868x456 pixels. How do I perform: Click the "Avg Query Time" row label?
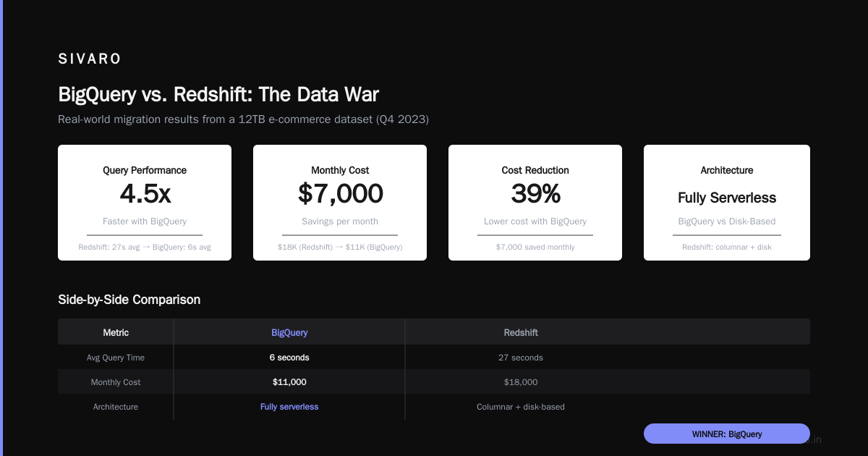pos(116,358)
